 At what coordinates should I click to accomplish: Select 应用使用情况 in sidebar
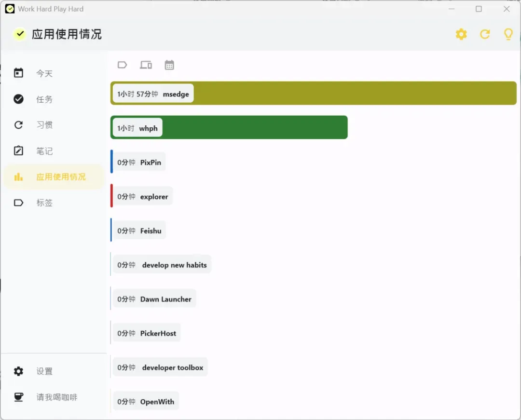point(55,176)
